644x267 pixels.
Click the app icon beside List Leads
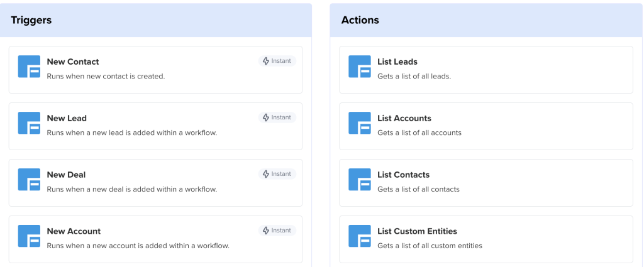[360, 67]
